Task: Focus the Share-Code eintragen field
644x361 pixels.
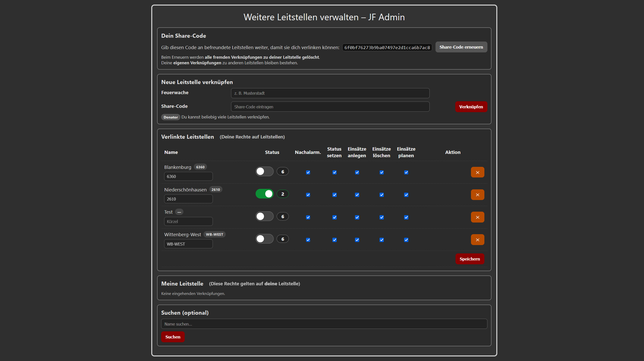Action: (x=330, y=107)
